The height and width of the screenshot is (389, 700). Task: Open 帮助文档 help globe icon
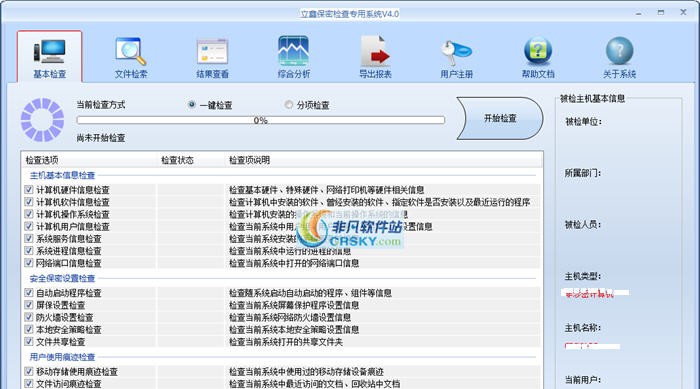tap(538, 51)
